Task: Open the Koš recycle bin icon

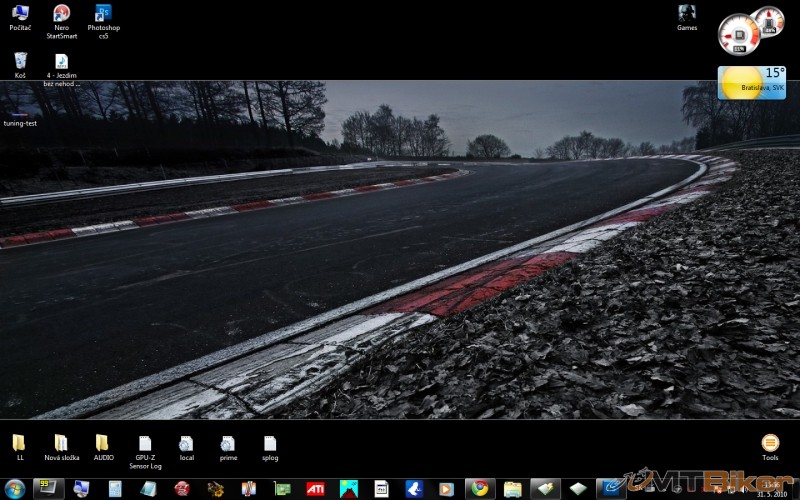Action: click(x=20, y=62)
